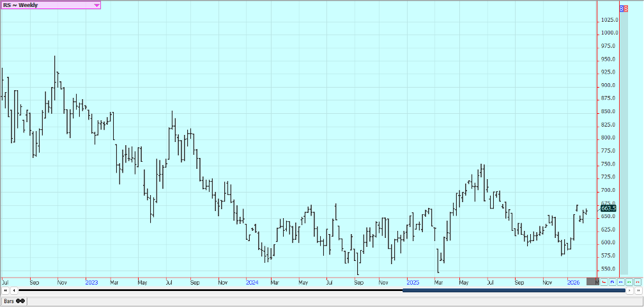This screenshot has height=307, width=644.
Task: Click the blue bracket scale icon
Action: [612, 281]
